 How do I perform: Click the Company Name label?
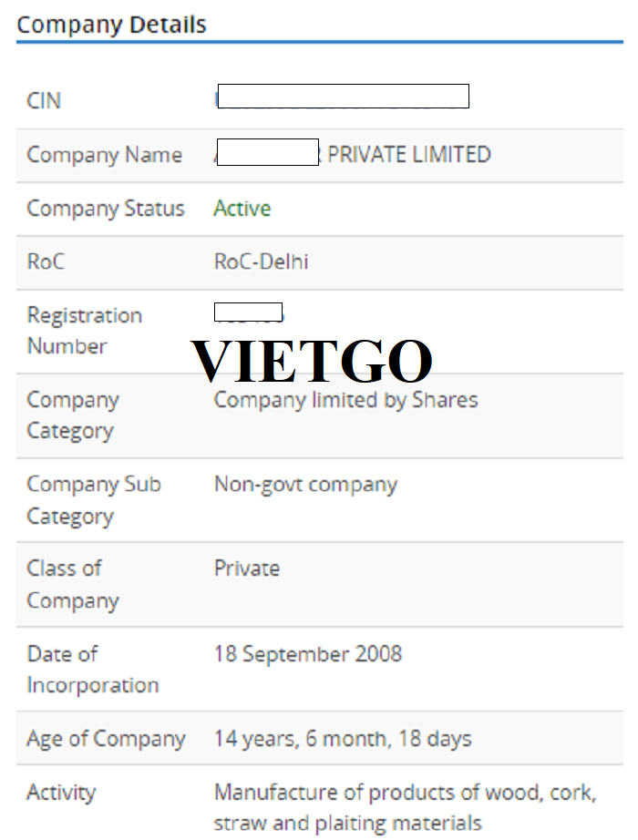click(x=105, y=155)
